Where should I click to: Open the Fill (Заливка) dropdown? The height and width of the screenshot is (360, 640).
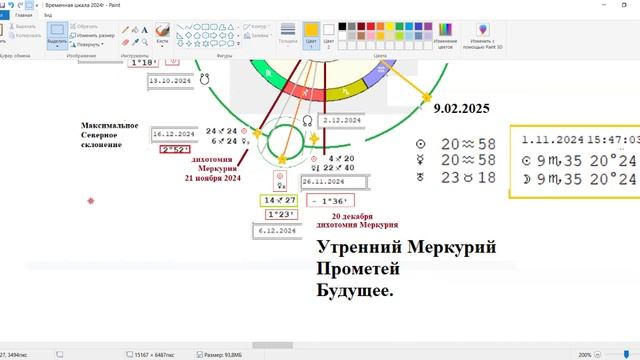[258, 36]
